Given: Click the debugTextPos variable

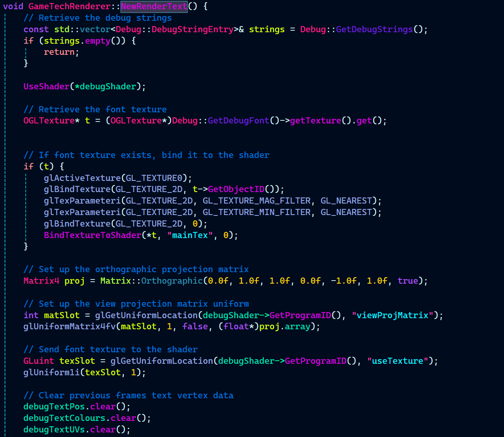Looking at the screenshot, I should tap(54, 407).
